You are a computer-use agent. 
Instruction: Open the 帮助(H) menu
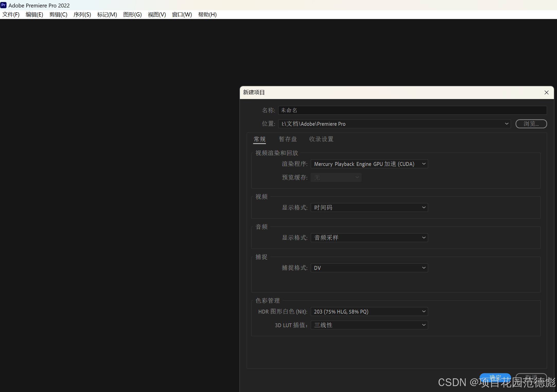pos(207,15)
